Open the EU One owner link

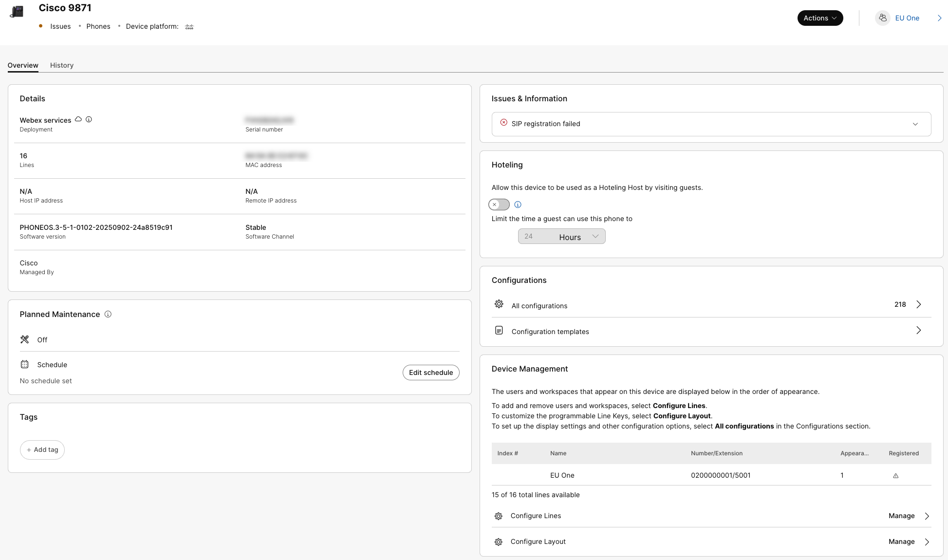pyautogui.click(x=907, y=18)
